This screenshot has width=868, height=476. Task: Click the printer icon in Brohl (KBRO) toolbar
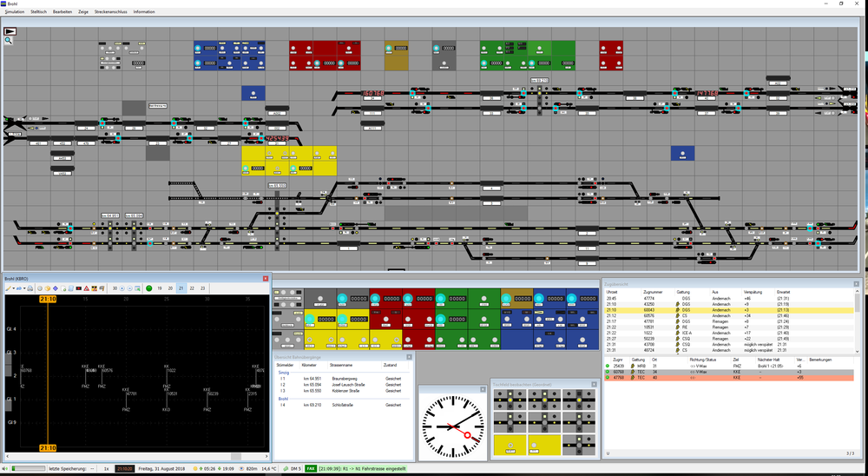coord(30,288)
